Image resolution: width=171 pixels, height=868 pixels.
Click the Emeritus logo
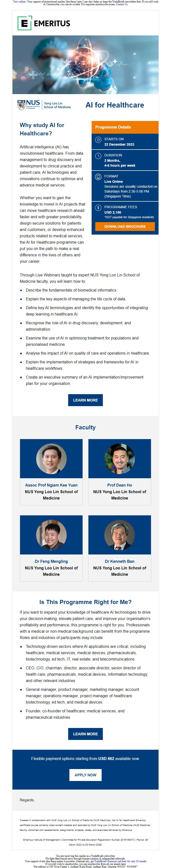coord(44,23)
